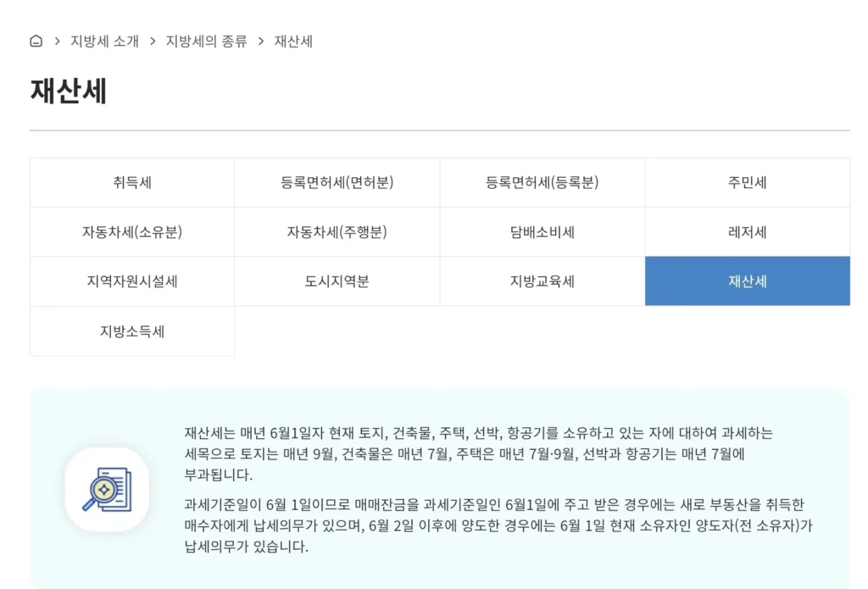Open the 지역자원시설세 tab
Screen dimensions: 868x589
[x=132, y=281]
